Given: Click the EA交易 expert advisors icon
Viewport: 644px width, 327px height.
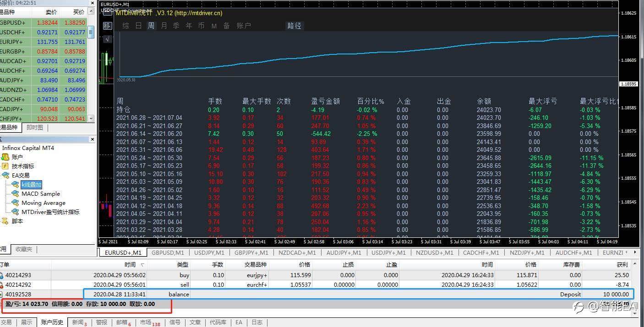Looking at the screenshot, I should (x=5, y=175).
